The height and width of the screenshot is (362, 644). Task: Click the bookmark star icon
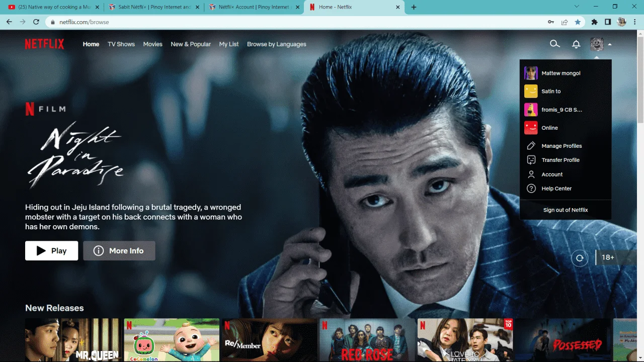pos(578,22)
